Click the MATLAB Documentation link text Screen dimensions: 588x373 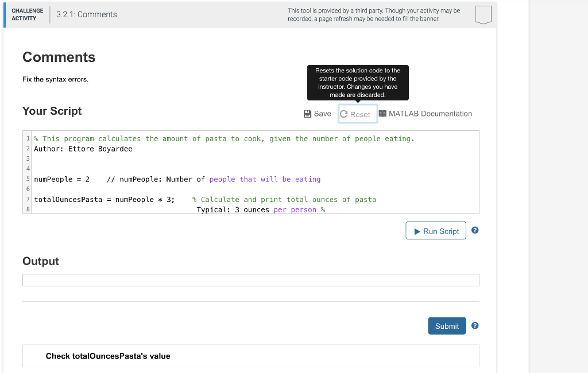(431, 114)
